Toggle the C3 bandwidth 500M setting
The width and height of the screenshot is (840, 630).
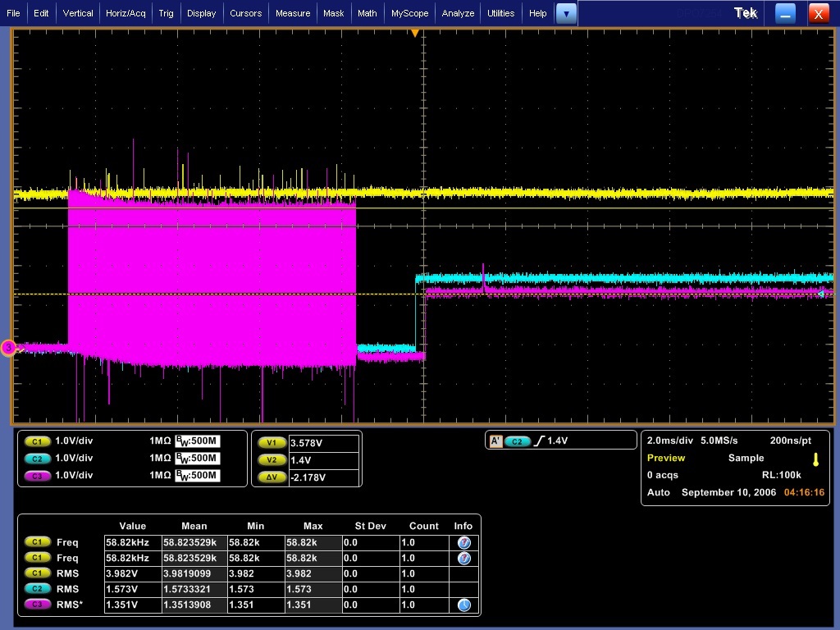click(198, 476)
